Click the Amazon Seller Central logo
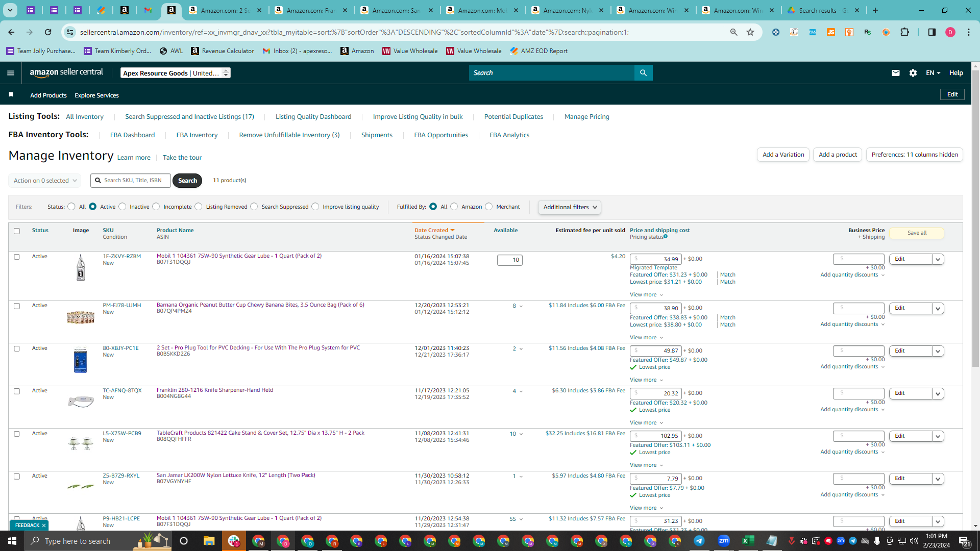Viewport: 980px width, 551px height. point(66,72)
